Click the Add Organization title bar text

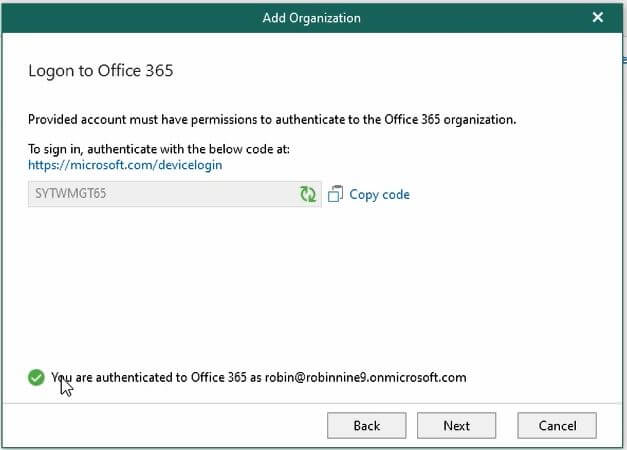point(312,18)
